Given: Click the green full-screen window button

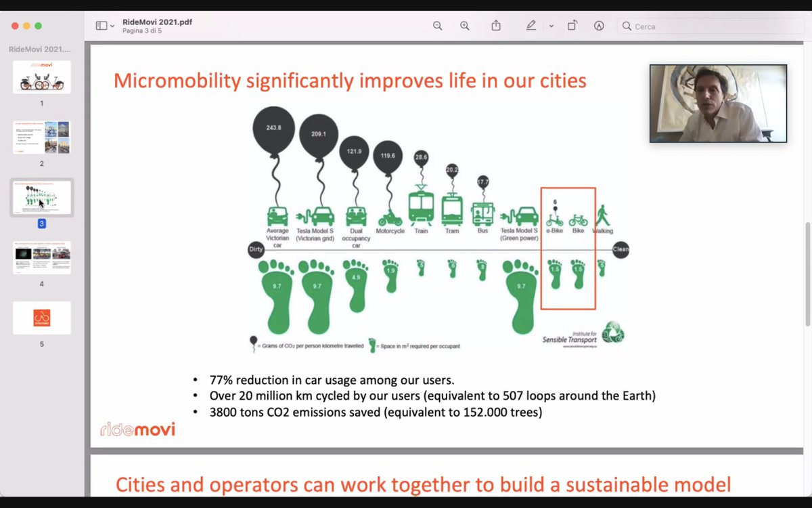Looking at the screenshot, I should tap(39, 26).
